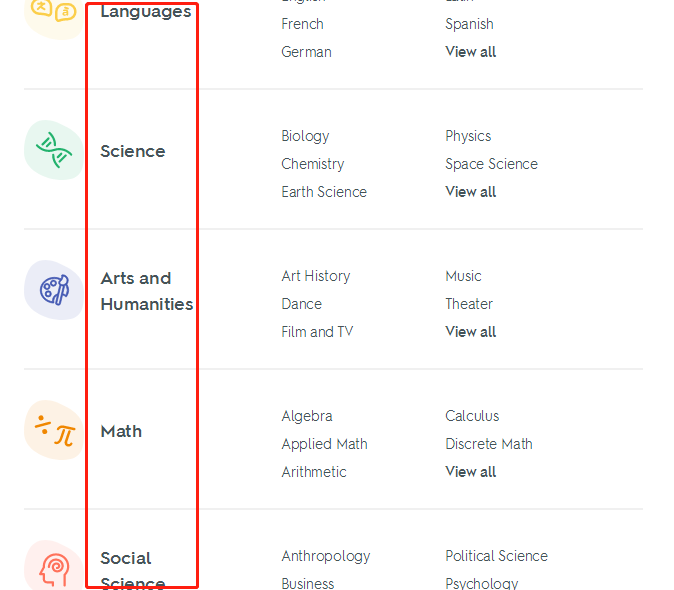View all Science subjects
The width and height of the screenshot is (674, 590).
pyautogui.click(x=470, y=192)
